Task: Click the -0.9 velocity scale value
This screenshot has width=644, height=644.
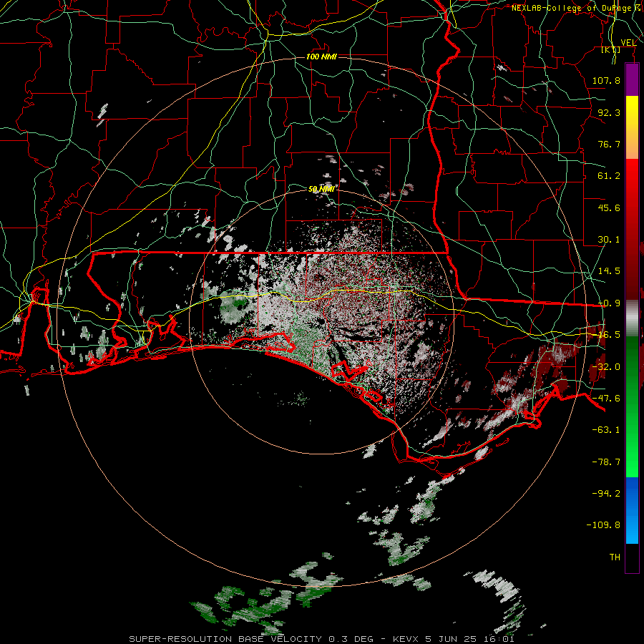Action: click(x=609, y=303)
